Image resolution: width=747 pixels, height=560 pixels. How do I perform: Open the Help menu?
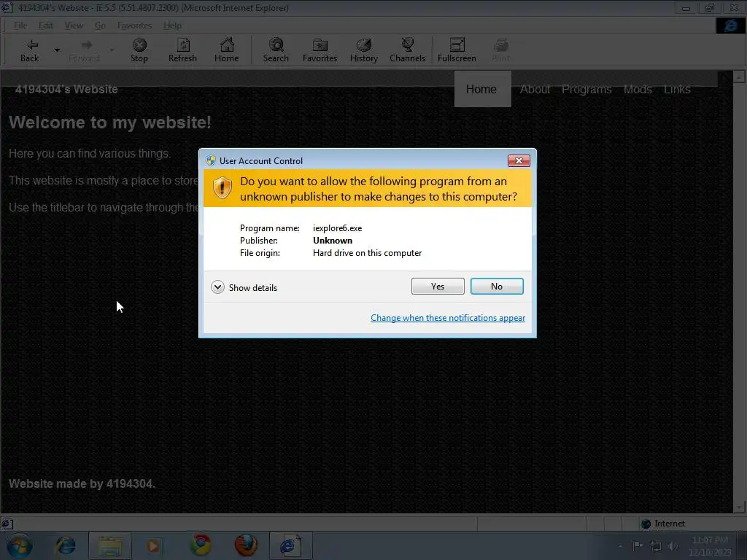tap(172, 26)
